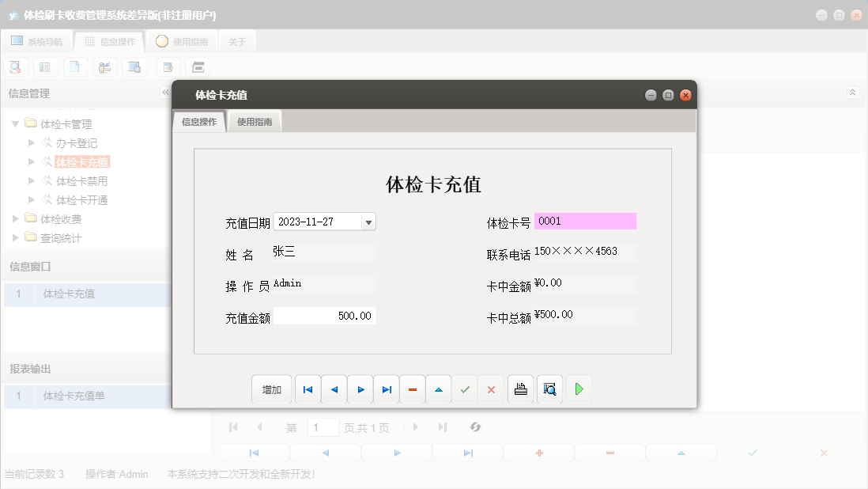The image size is (868, 489).
Task: Delete the current record using the red minus icon
Action: click(412, 389)
